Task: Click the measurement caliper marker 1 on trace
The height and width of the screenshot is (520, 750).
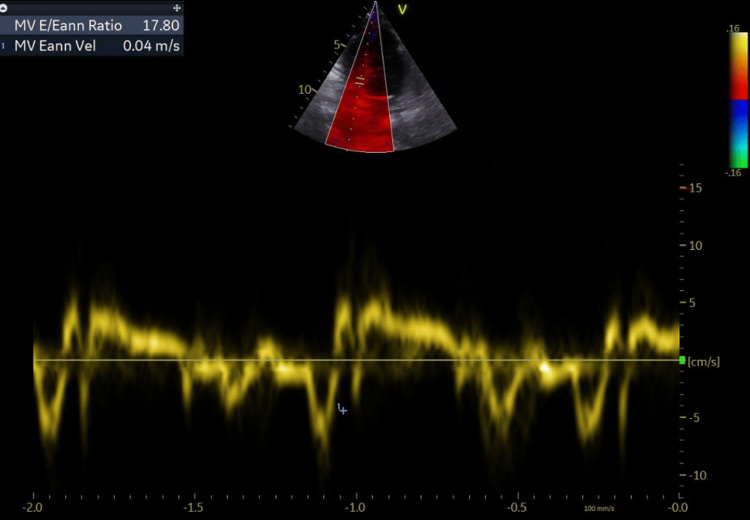Action: point(342,409)
